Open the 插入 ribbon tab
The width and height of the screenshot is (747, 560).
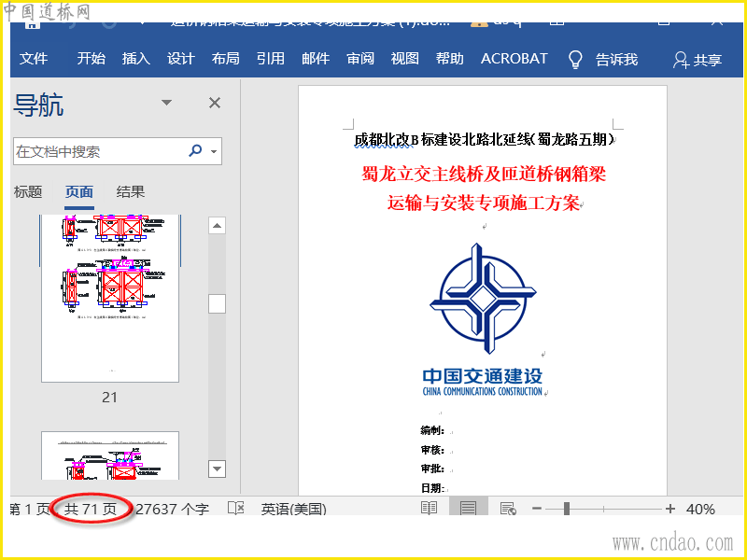coord(135,59)
